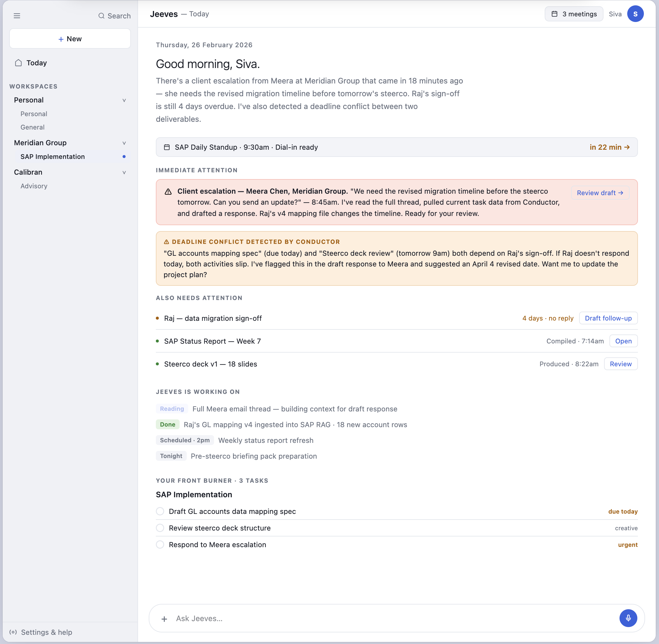
Task: Click 'Steerco deck v1 — 18 slides' text
Action: click(210, 364)
